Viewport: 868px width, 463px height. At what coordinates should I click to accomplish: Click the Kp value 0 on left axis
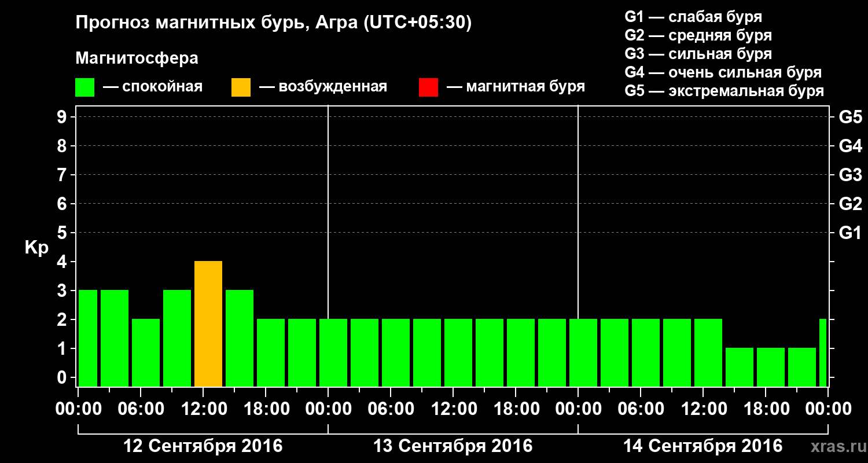tap(63, 377)
